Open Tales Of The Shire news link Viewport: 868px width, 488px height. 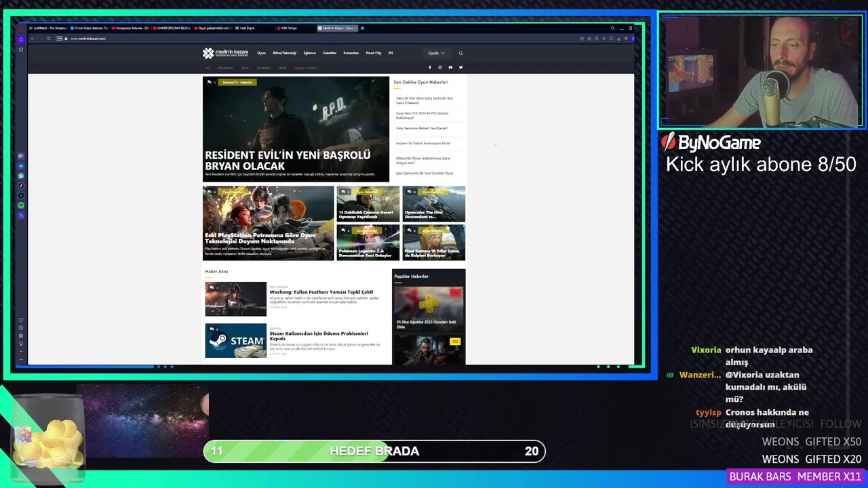pos(425,100)
